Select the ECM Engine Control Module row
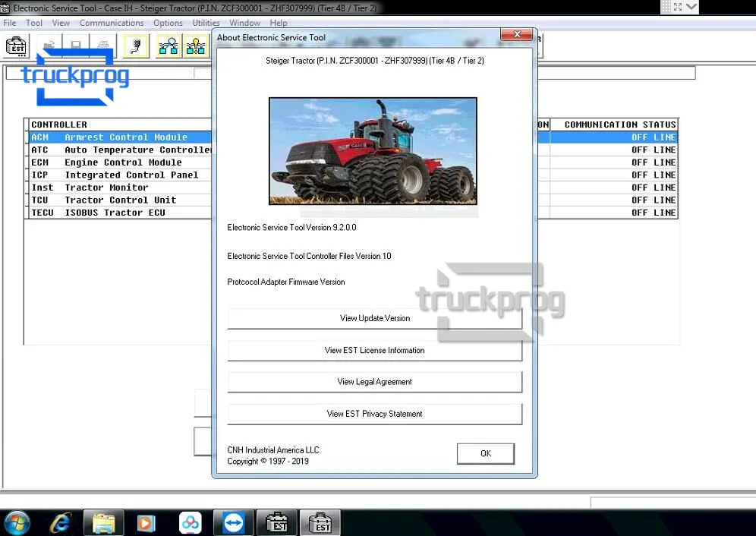 (x=120, y=162)
